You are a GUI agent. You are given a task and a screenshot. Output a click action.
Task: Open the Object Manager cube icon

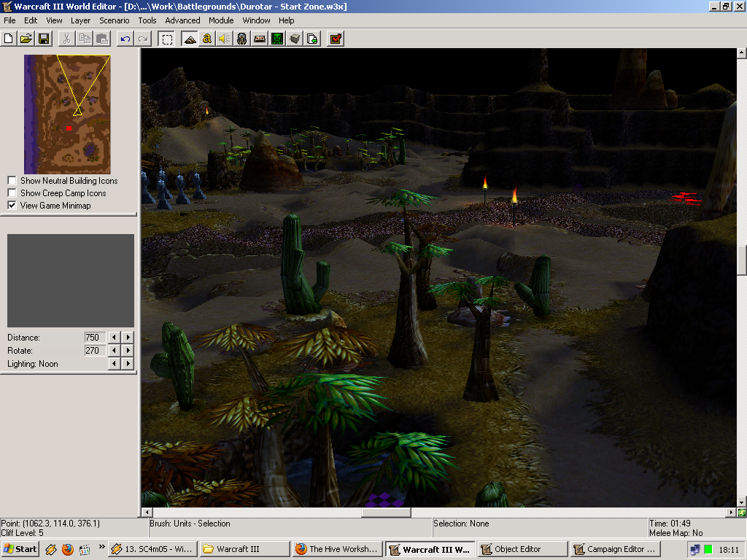point(295,39)
